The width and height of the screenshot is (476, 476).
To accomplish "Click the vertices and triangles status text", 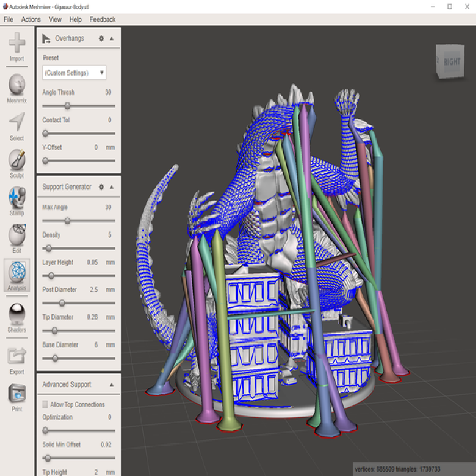I will coord(397,469).
